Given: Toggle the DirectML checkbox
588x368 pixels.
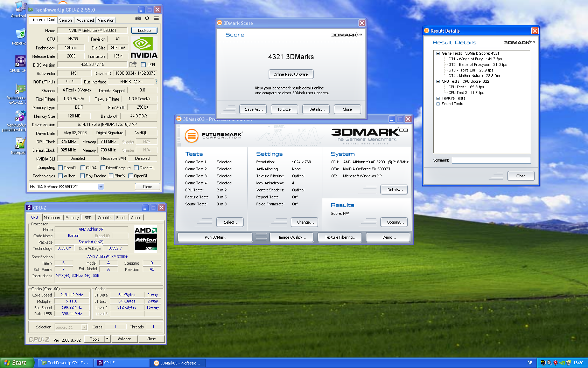Looking at the screenshot, I should point(136,168).
